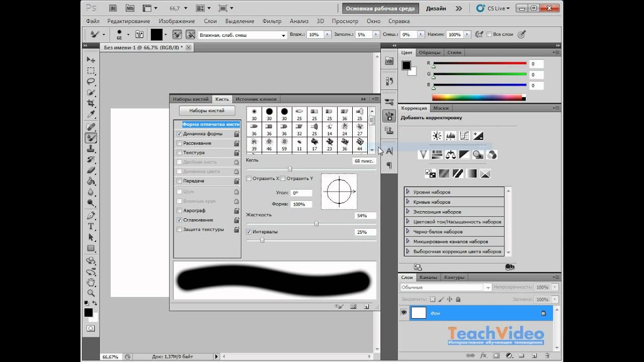Add an Exposure adjustment icon
644x362 pixels.
tap(478, 136)
